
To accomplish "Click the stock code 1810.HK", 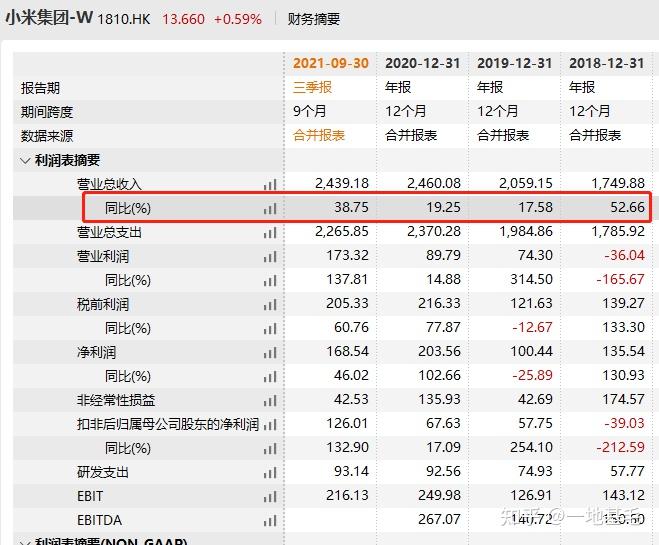I will pos(124,19).
